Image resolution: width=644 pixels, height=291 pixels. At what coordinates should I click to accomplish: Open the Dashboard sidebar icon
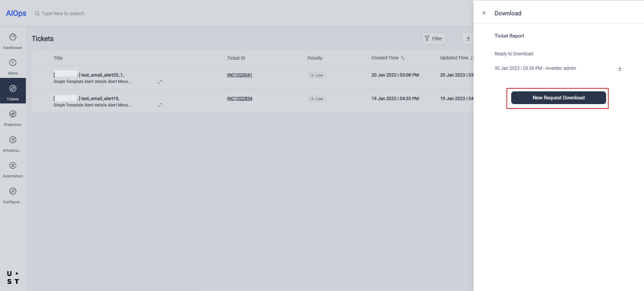click(13, 37)
